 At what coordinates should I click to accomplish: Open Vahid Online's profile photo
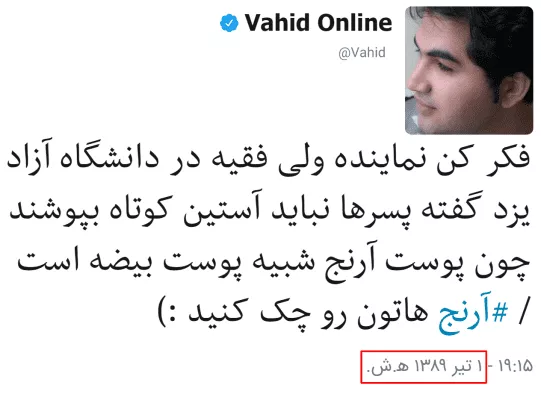(x=469, y=70)
